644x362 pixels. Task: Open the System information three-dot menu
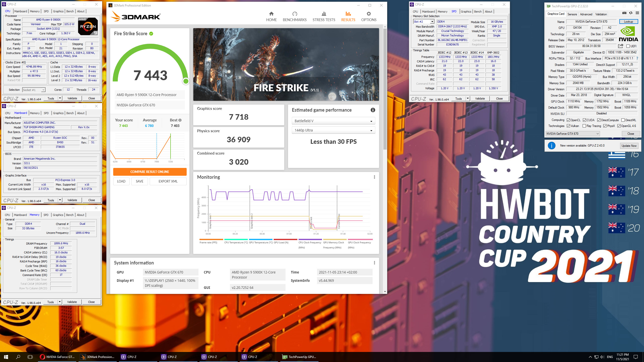(374, 263)
